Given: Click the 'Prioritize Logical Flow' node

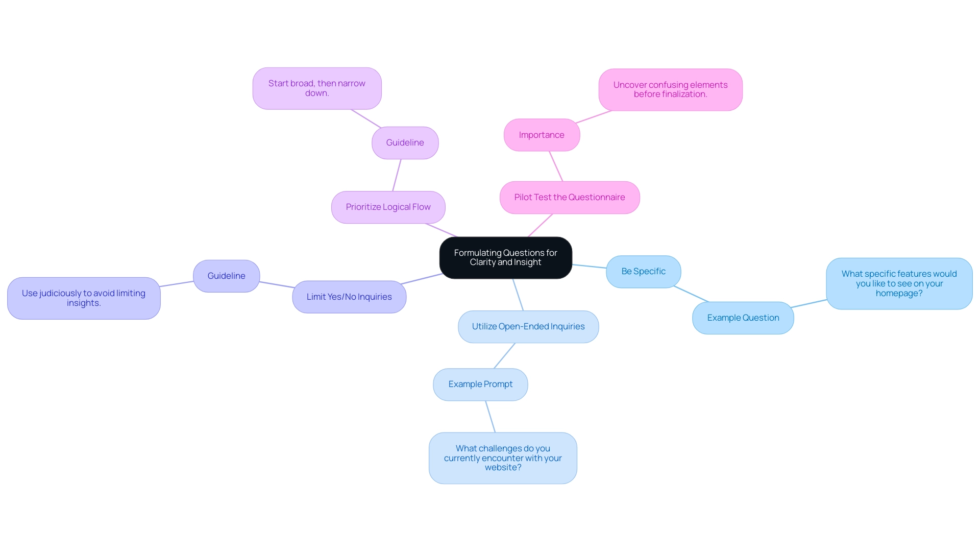Looking at the screenshot, I should pos(388,206).
